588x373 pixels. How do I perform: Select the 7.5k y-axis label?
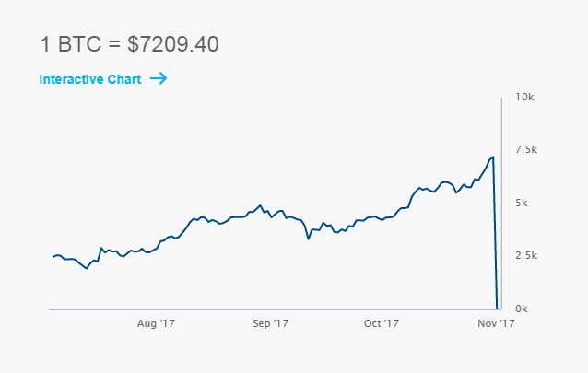pos(526,149)
